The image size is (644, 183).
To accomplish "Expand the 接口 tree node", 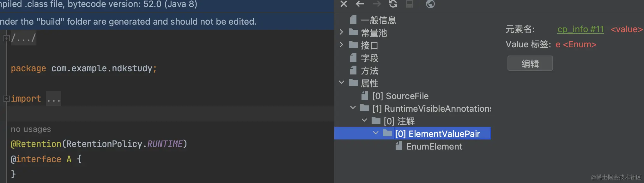I will [341, 44].
